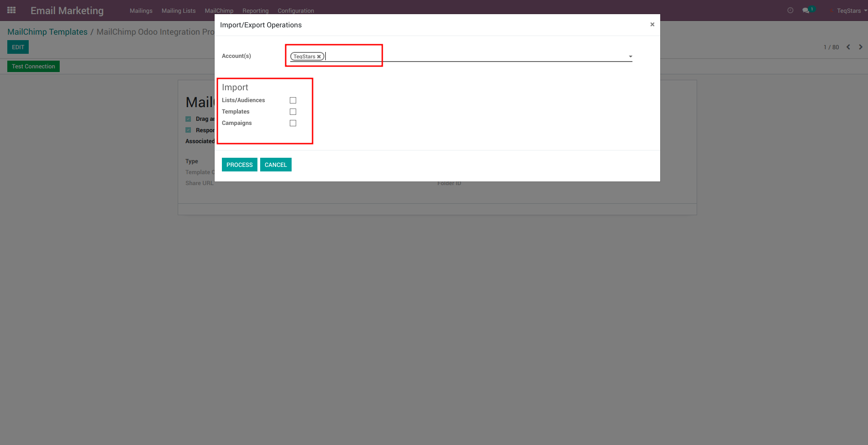Click inside the Account(s) input field
This screenshot has height=445, width=868.
[x=456, y=56]
